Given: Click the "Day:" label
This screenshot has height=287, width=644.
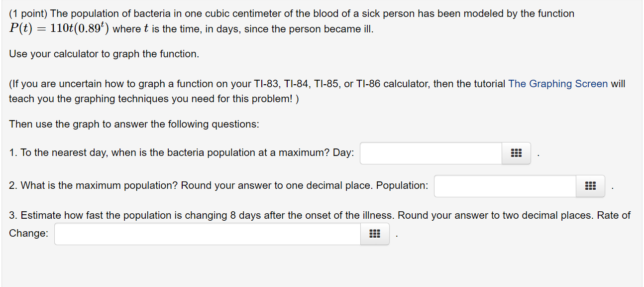Looking at the screenshot, I should point(343,152).
